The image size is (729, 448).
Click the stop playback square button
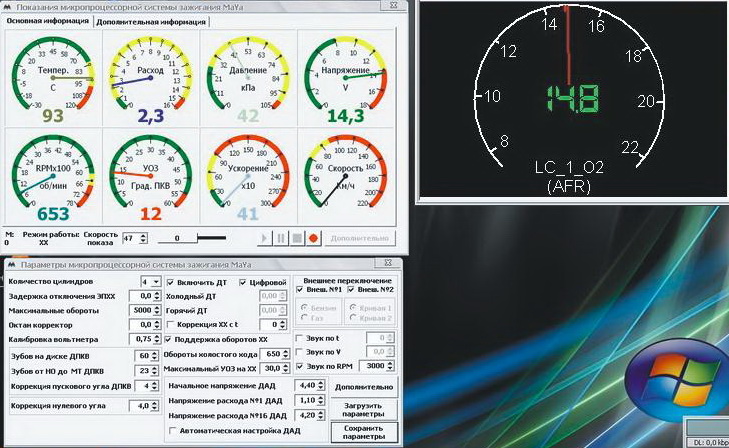(296, 239)
